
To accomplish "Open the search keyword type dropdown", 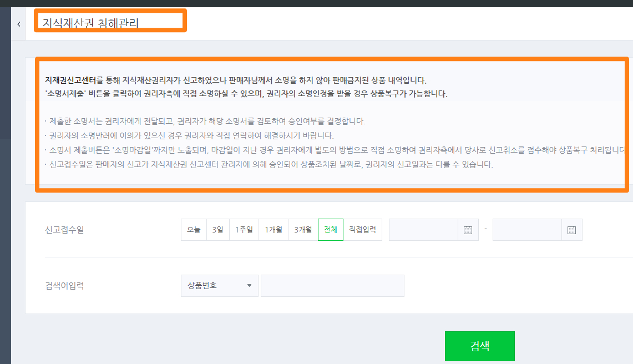I will click(x=219, y=285).
